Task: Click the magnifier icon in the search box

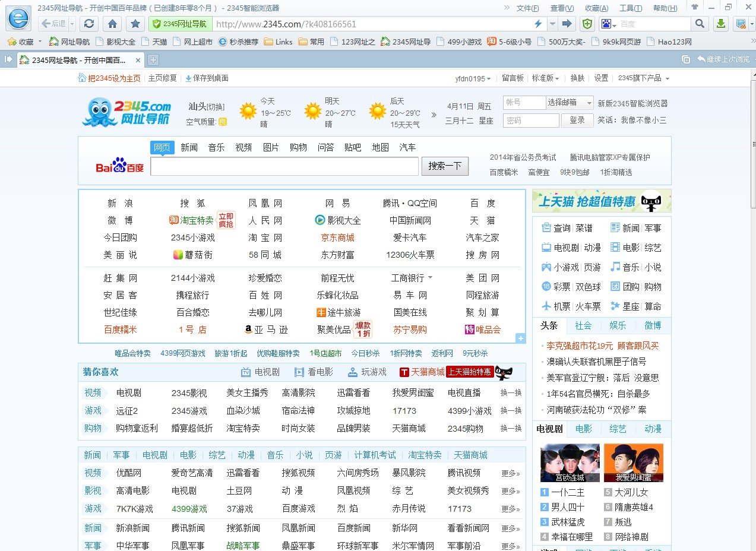Action: click(x=700, y=24)
